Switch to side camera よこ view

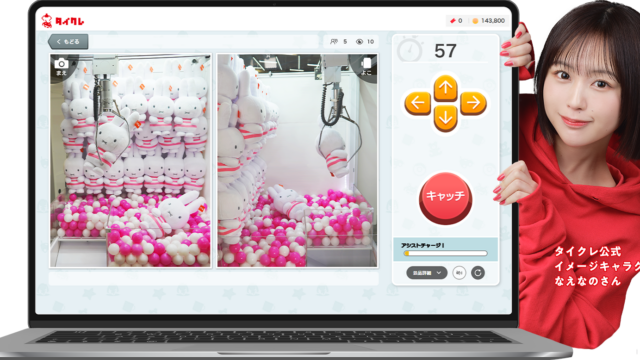(x=366, y=67)
